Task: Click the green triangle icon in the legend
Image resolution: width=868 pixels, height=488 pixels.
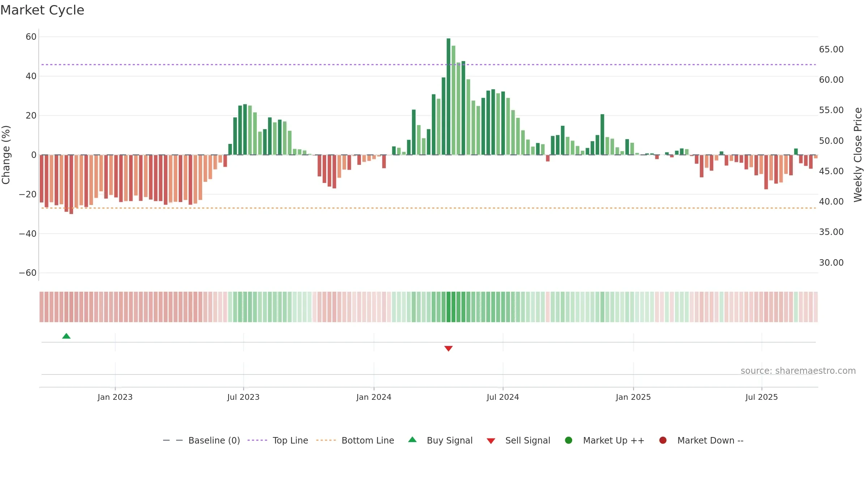Action: pos(412,440)
